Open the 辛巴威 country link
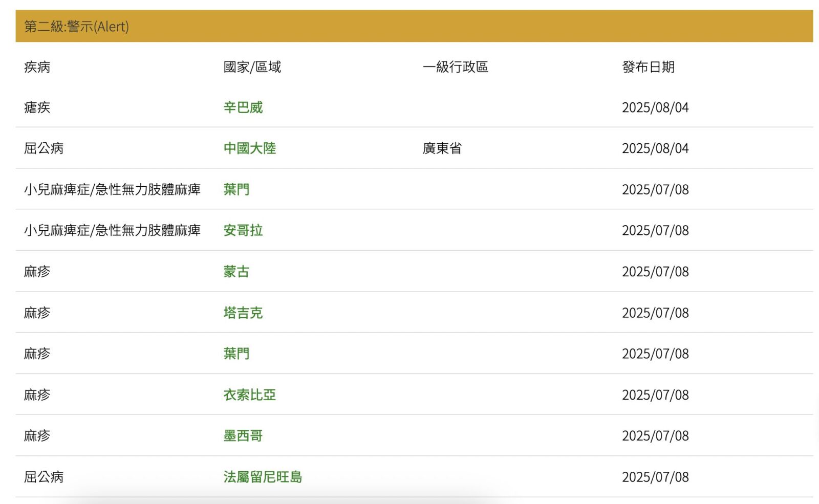This screenshot has width=819, height=504. [243, 107]
